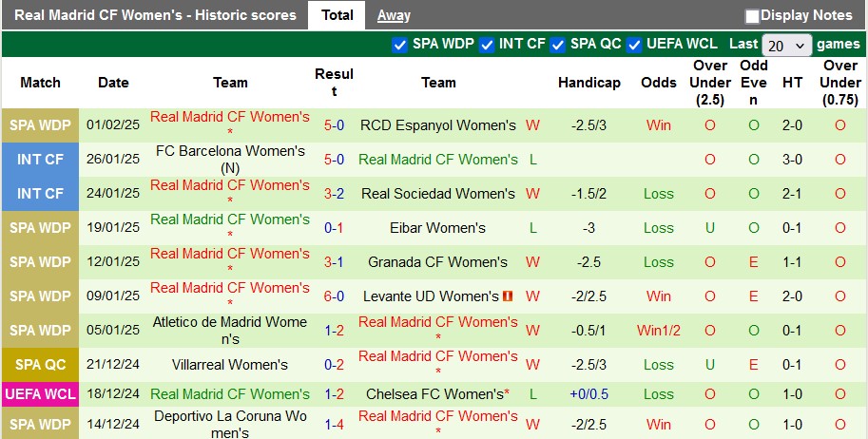Open the Chelsea FC Women's team link
The image size is (868, 439).
[434, 394]
